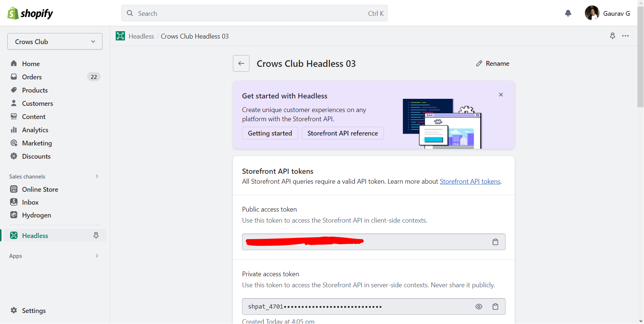The image size is (644, 324).
Task: Open the Crows Club store switcher
Action: coord(55,42)
